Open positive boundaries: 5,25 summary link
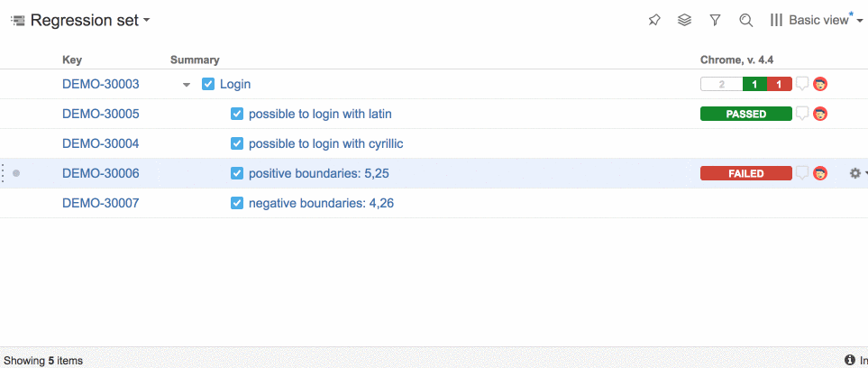 pyautogui.click(x=319, y=173)
